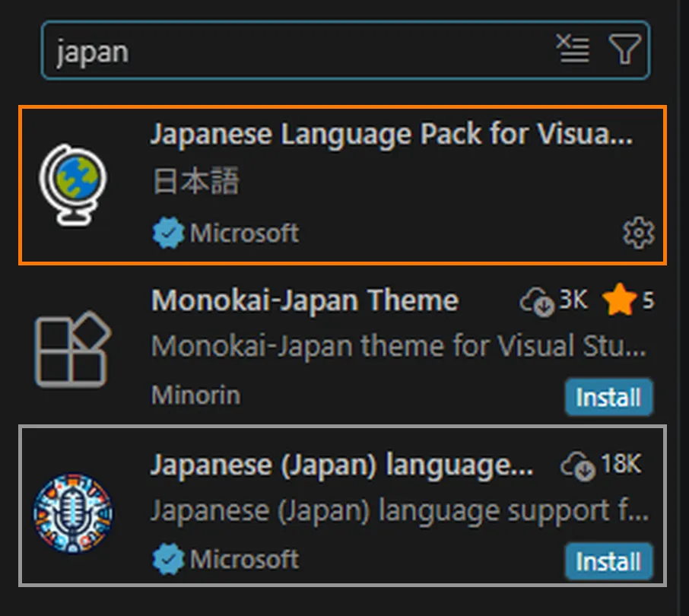Click the 3K download count text

pyautogui.click(x=573, y=300)
